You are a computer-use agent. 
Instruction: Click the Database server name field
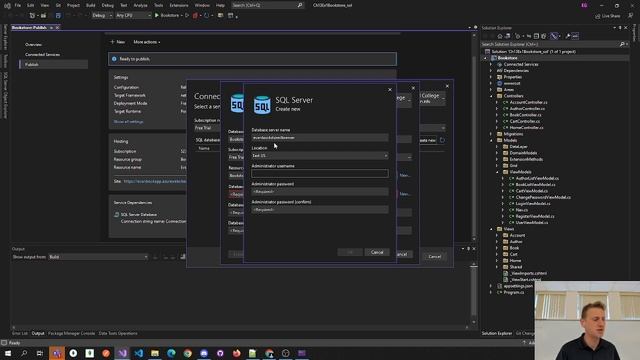320,138
